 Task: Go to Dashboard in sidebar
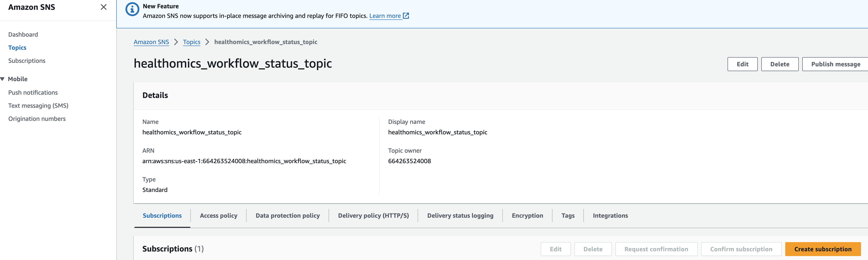[23, 34]
